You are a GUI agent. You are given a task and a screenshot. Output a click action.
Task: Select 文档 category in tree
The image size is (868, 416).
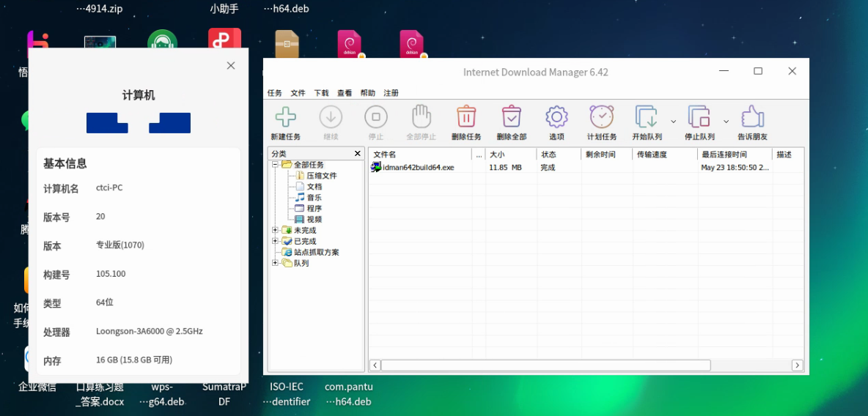click(314, 187)
